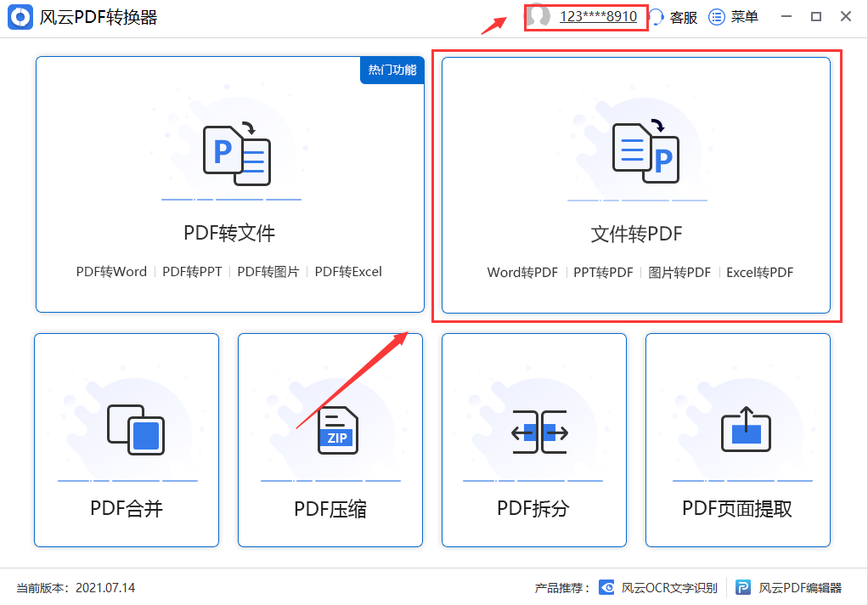Click the 热门功能 badge
Image resolution: width=868 pixels, height=605 pixels.
click(x=392, y=70)
